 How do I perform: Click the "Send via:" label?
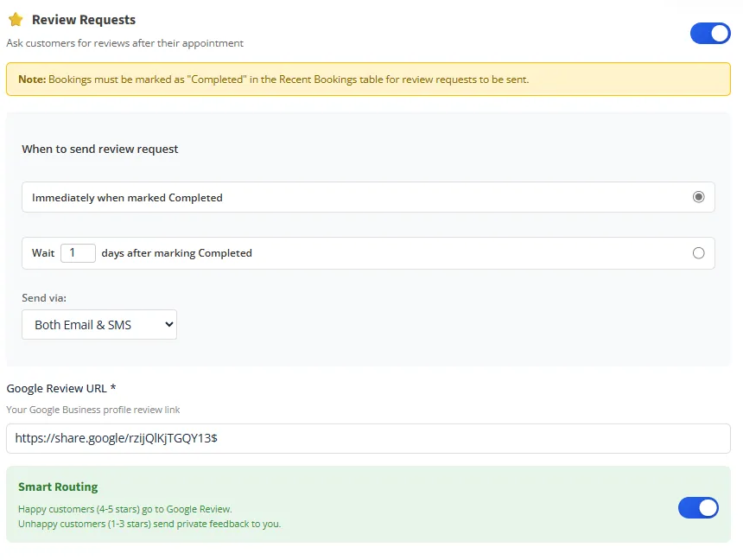44,297
